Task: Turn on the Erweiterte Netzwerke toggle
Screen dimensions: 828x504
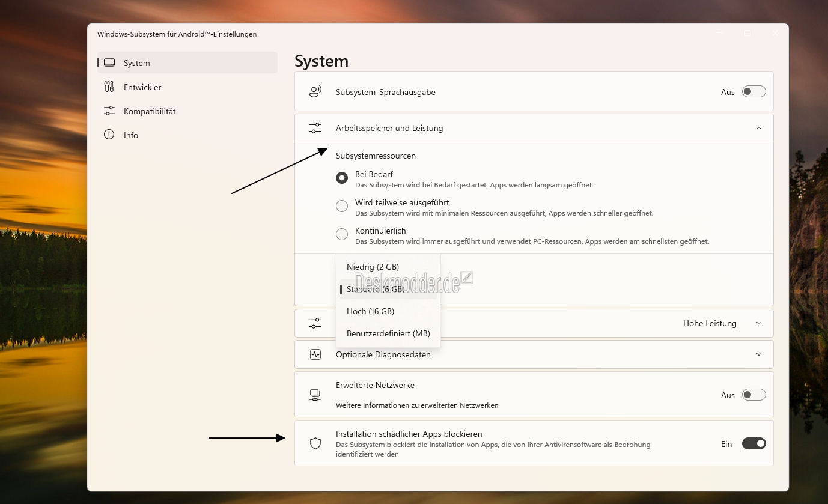Action: pyautogui.click(x=753, y=395)
